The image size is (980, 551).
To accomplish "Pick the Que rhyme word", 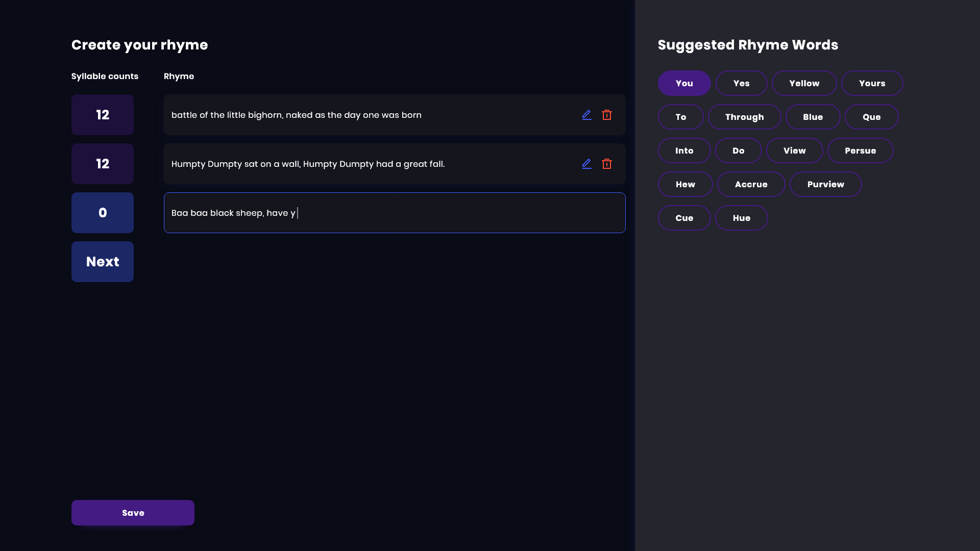I will (x=871, y=117).
